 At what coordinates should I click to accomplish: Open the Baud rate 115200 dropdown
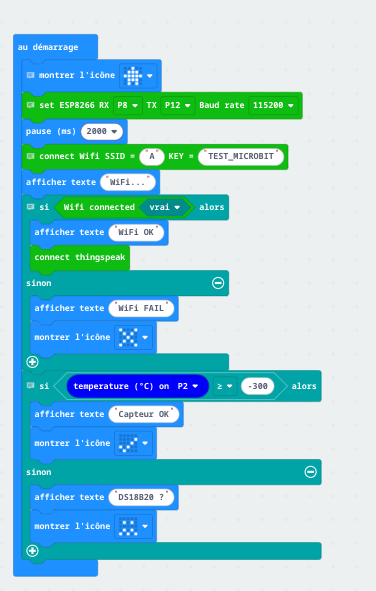tap(273, 105)
